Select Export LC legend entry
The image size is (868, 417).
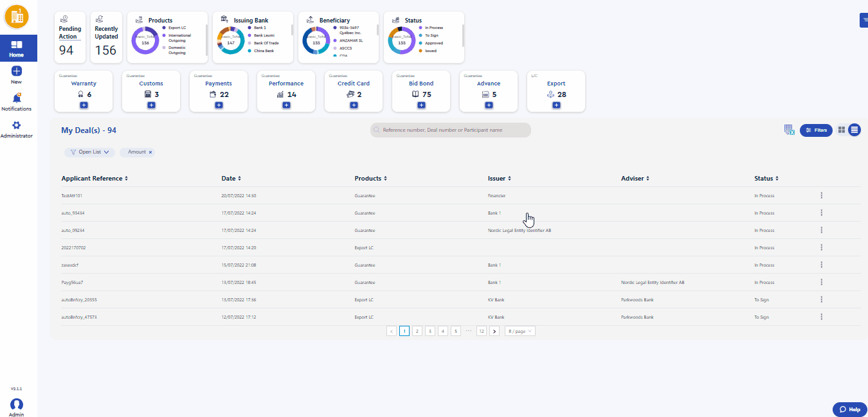[176, 28]
